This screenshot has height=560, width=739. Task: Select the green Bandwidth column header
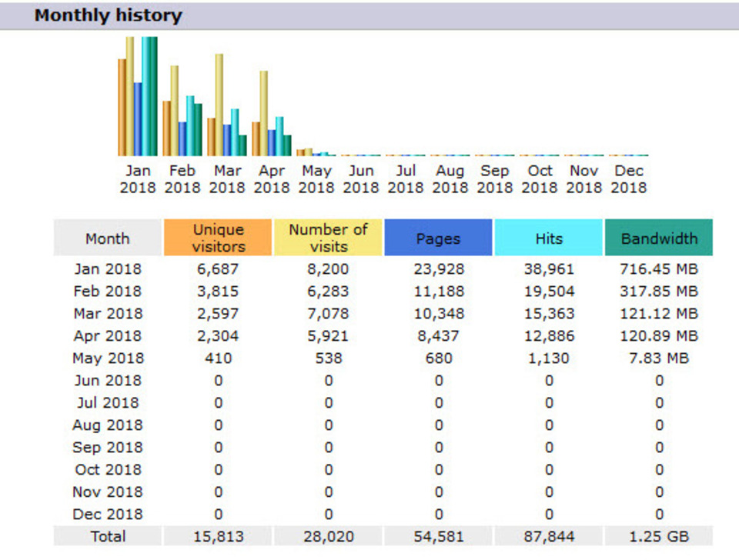[x=659, y=238]
